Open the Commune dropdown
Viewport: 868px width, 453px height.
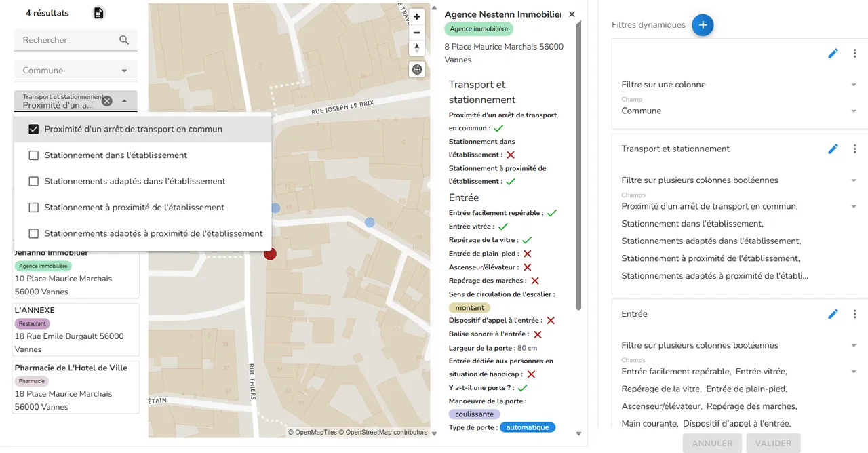[x=76, y=71]
